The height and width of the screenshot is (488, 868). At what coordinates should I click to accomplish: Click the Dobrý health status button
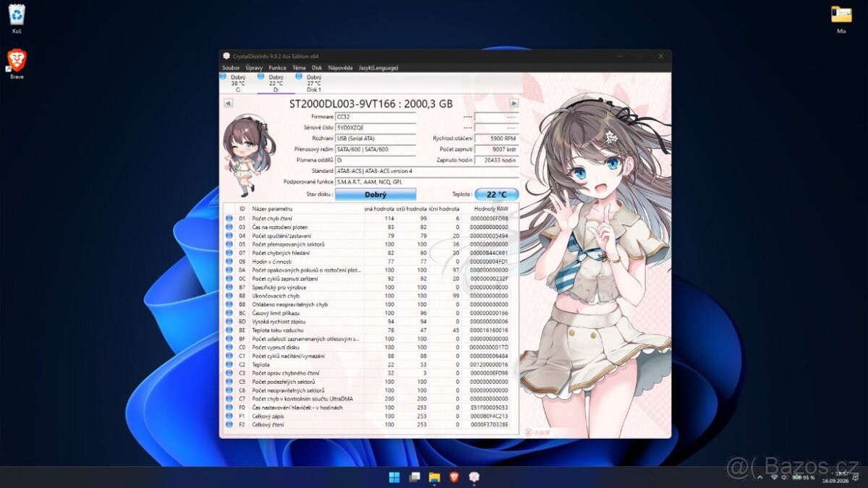pyautogui.click(x=375, y=194)
